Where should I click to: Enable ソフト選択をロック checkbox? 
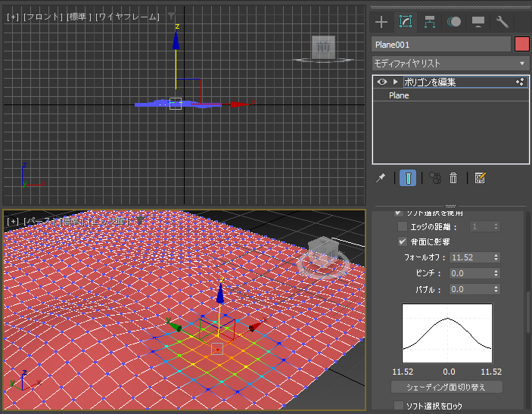pos(399,406)
